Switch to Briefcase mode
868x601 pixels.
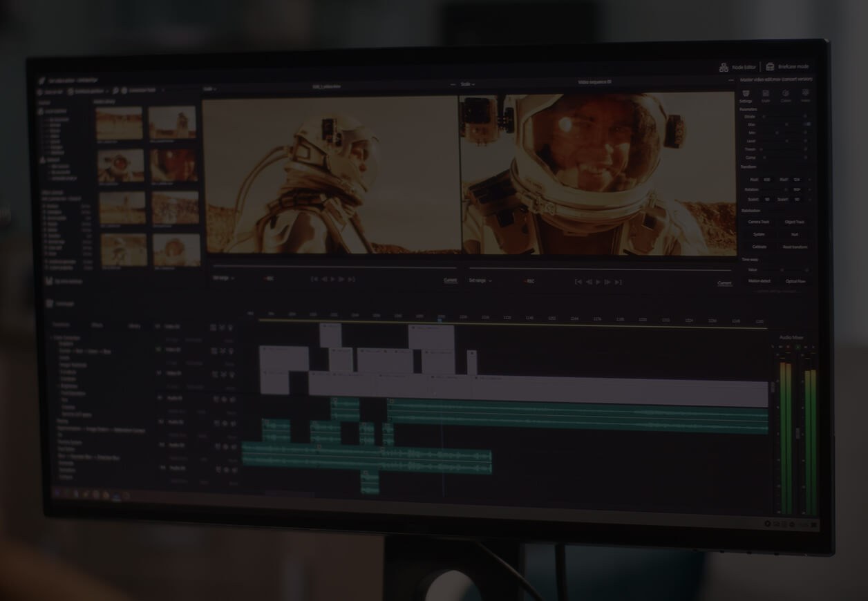click(788, 67)
